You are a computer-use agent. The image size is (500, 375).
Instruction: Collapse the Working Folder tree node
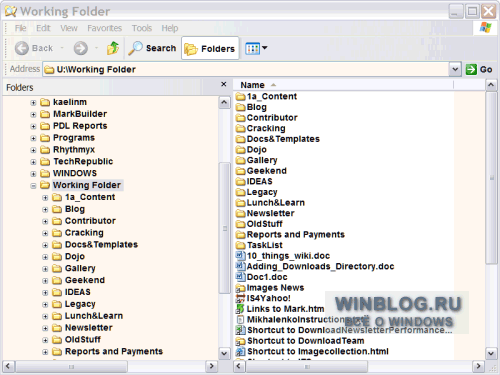click(33, 186)
